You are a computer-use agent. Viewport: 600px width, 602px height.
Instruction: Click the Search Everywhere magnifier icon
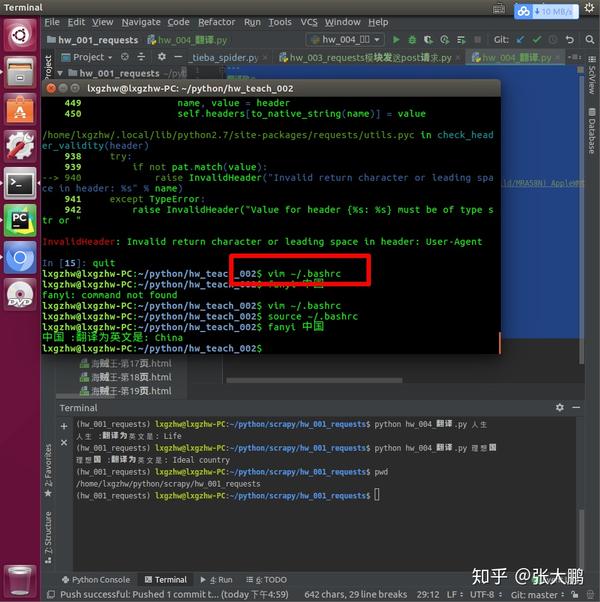(x=590, y=40)
